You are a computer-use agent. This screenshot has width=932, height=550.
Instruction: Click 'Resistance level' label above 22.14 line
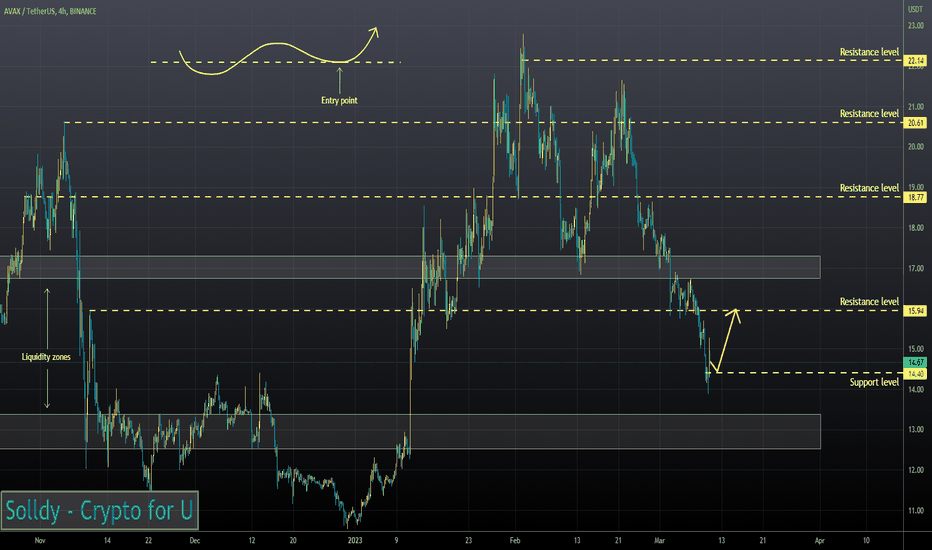869,52
